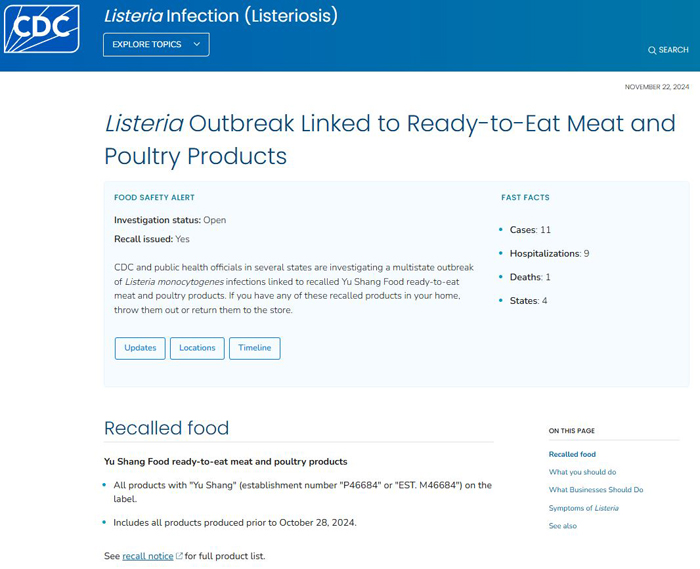Click the search magnifier icon
This screenshot has width=700, height=569.
[652, 50]
